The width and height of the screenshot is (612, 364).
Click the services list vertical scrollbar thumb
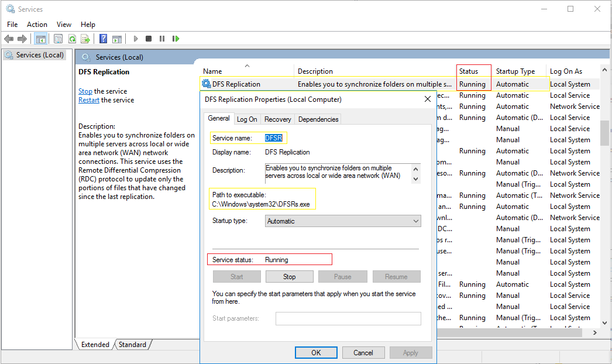tap(604, 133)
